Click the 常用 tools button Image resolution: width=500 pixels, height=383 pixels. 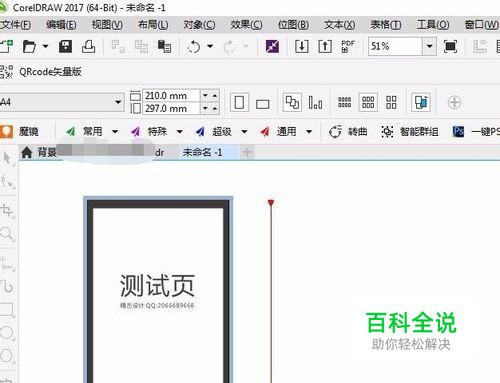point(84,132)
